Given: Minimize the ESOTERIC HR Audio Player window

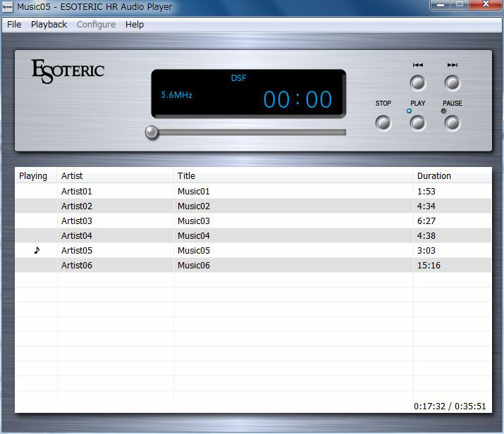Looking at the screenshot, I should (440, 5).
